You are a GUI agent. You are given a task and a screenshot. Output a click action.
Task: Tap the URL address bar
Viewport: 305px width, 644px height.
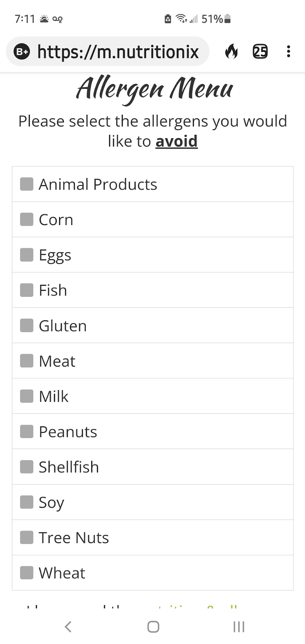(x=117, y=52)
